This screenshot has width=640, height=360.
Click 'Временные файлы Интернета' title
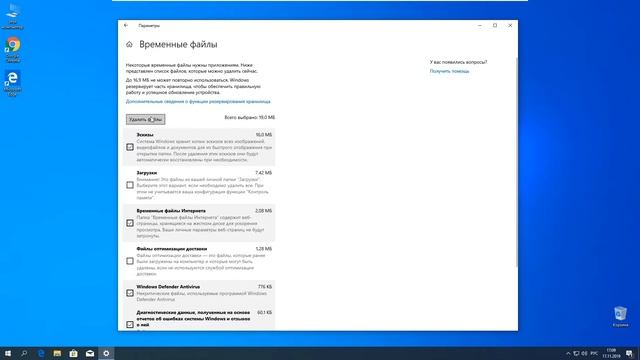171,211
